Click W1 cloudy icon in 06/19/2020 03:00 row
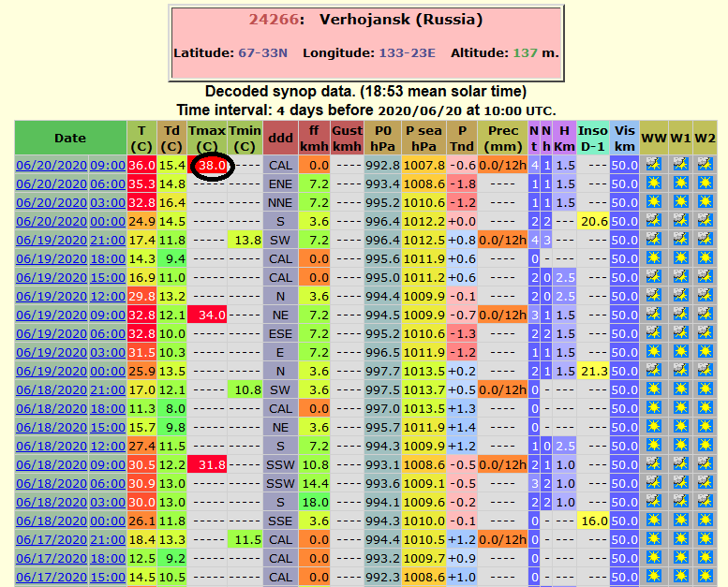This screenshot has width=728, height=587. (680, 351)
